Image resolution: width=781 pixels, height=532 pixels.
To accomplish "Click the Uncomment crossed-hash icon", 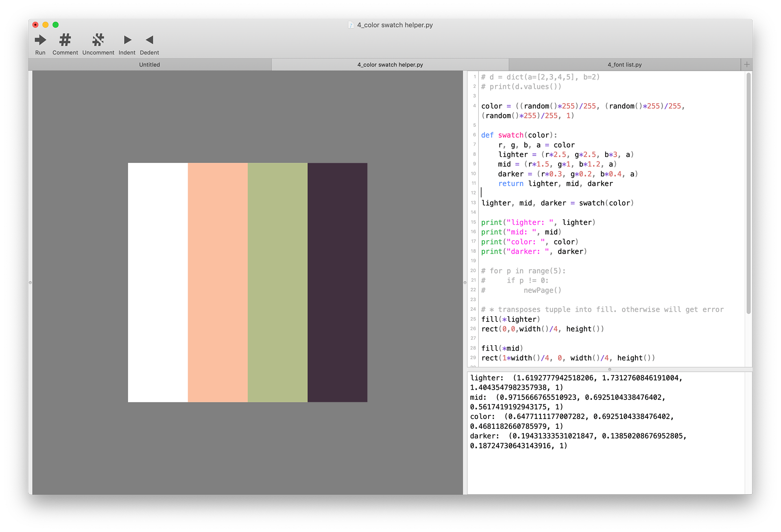I will [98, 40].
